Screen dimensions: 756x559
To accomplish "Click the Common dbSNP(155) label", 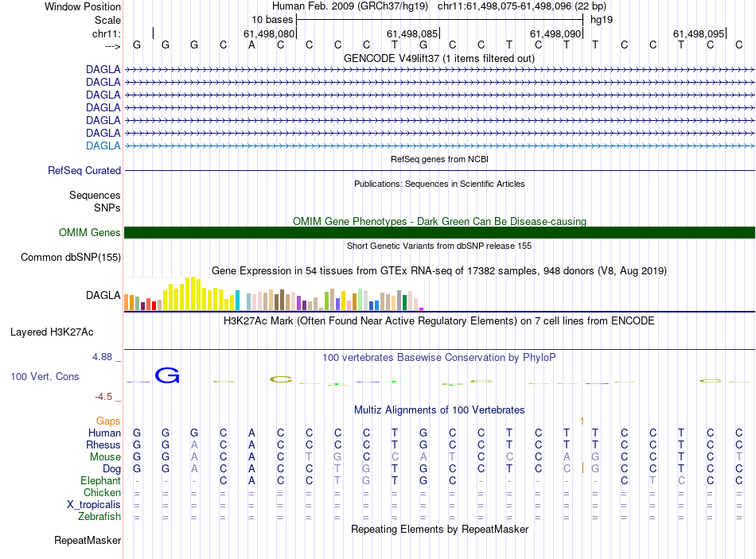I will [x=71, y=258].
